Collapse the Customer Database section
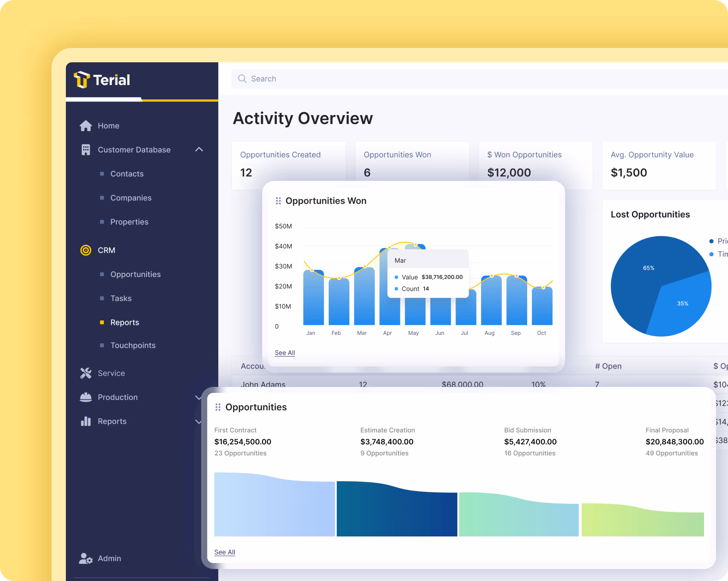This screenshot has height=581, width=728. (199, 149)
